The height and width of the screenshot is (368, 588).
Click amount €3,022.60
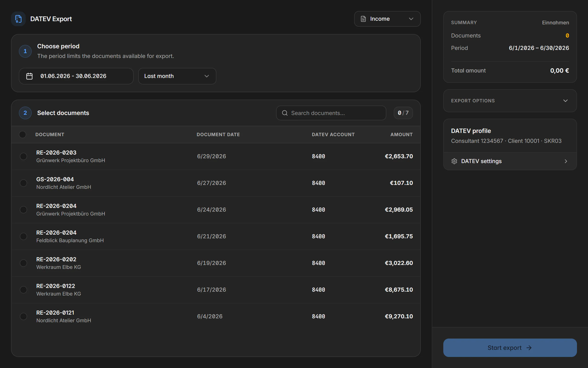click(399, 263)
